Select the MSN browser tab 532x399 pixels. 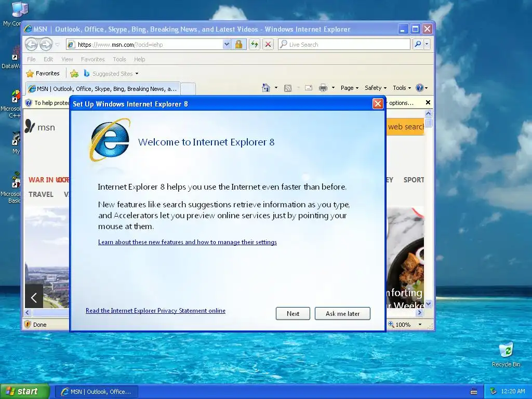pos(103,89)
